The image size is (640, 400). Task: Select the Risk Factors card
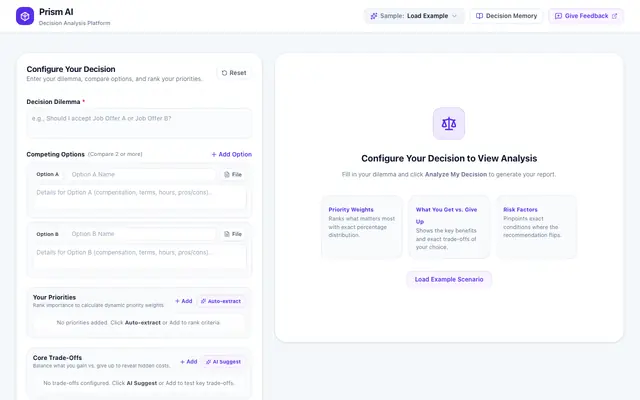pyautogui.click(x=536, y=227)
